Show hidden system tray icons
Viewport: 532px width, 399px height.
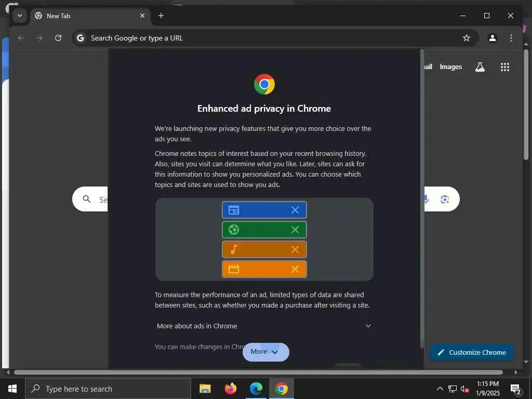point(440,389)
